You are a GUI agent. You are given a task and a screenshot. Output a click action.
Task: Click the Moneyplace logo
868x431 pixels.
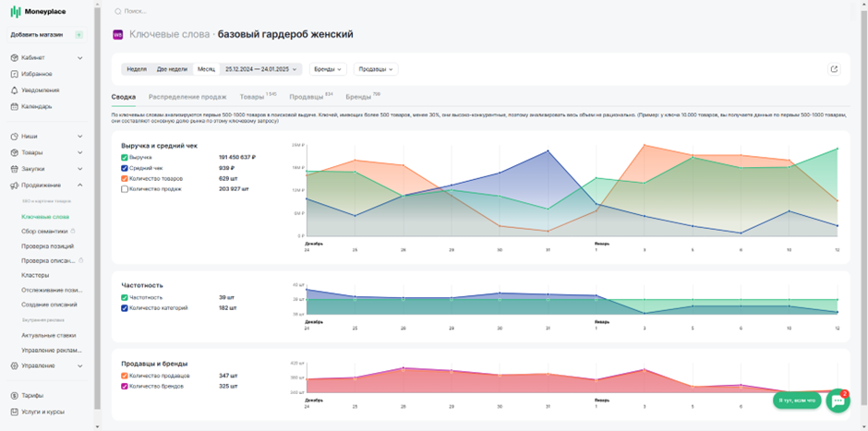pyautogui.click(x=39, y=11)
